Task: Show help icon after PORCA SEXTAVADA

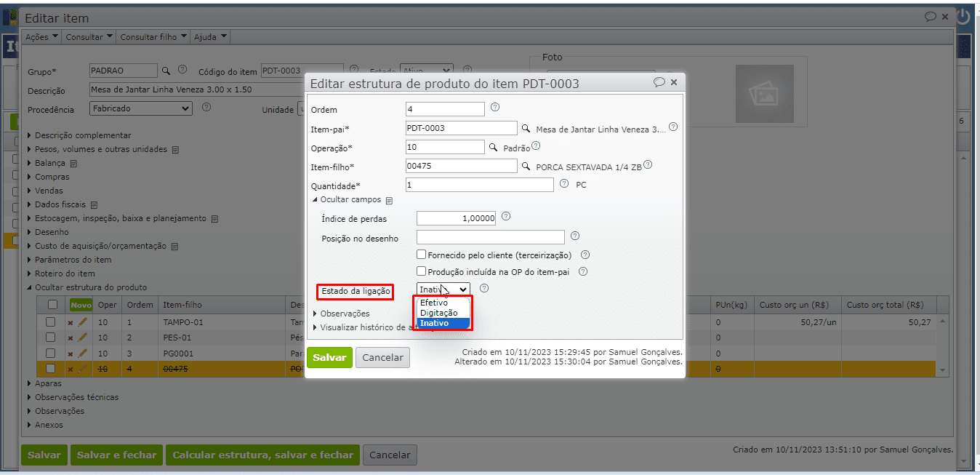Action: coord(648,164)
